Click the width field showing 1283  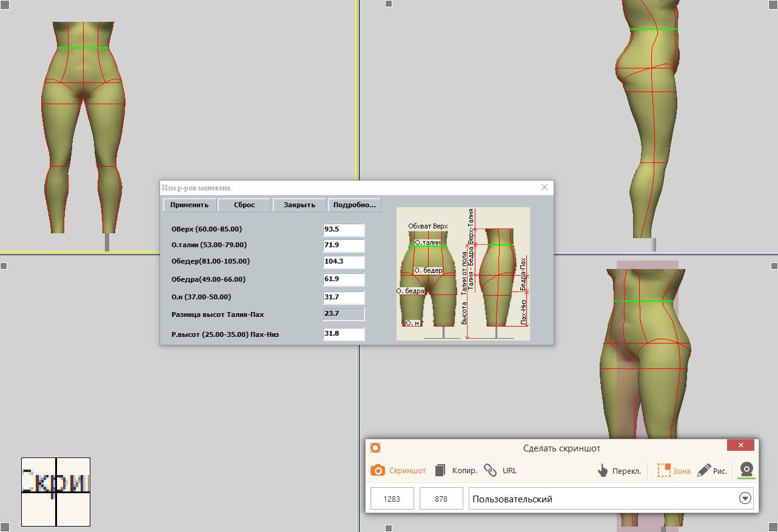point(392,499)
